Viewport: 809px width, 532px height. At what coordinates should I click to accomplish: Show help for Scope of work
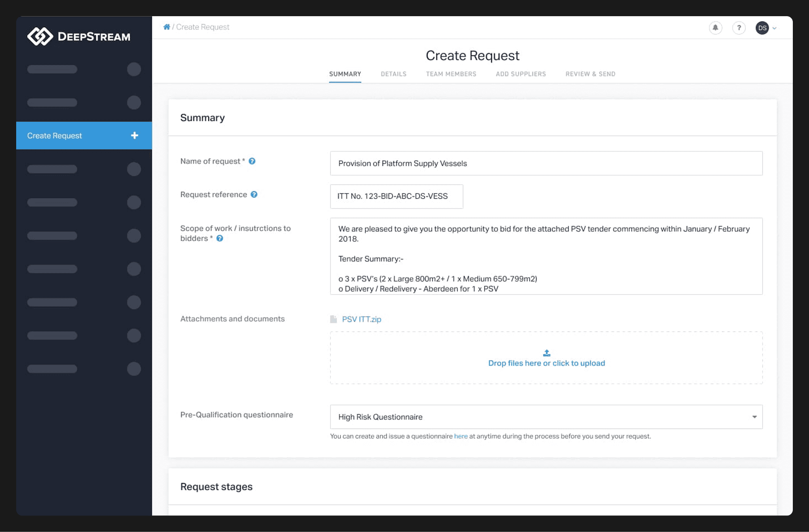tap(220, 238)
